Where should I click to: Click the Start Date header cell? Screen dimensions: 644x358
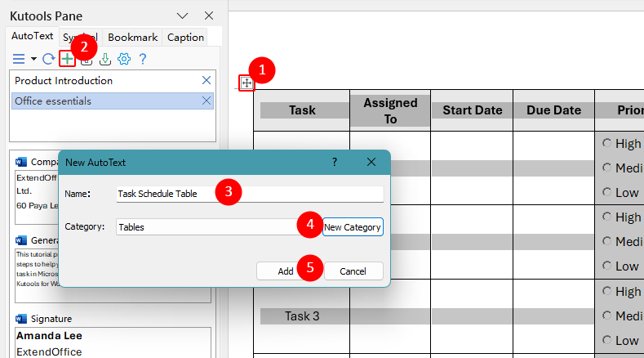click(472, 110)
